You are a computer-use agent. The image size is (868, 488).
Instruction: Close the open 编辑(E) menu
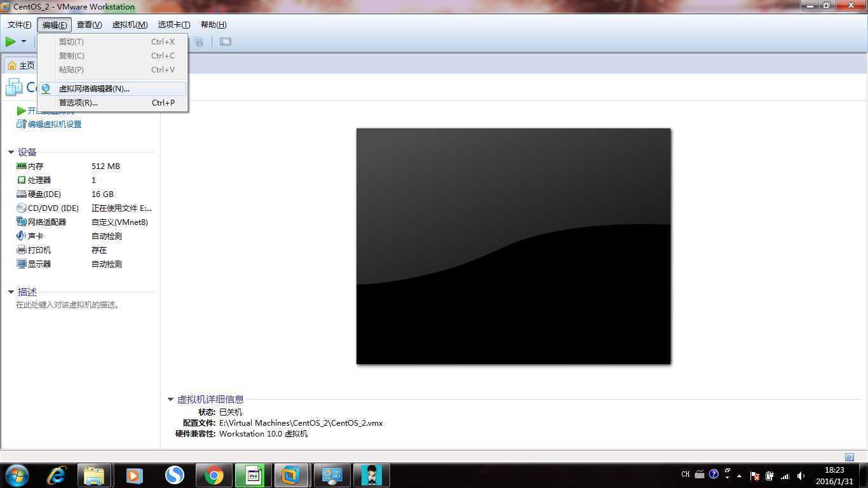pos(55,25)
